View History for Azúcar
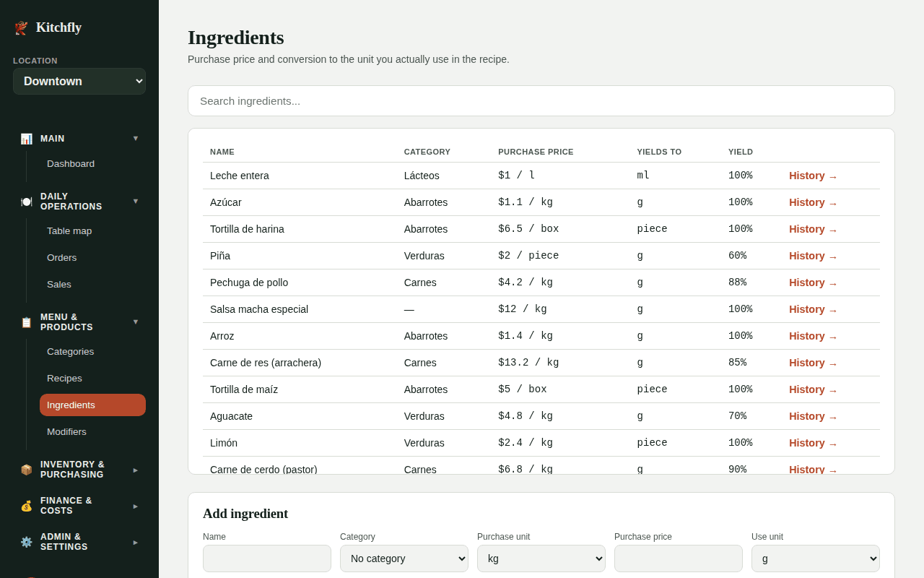Image resolution: width=924 pixels, height=578 pixels. pos(813,202)
